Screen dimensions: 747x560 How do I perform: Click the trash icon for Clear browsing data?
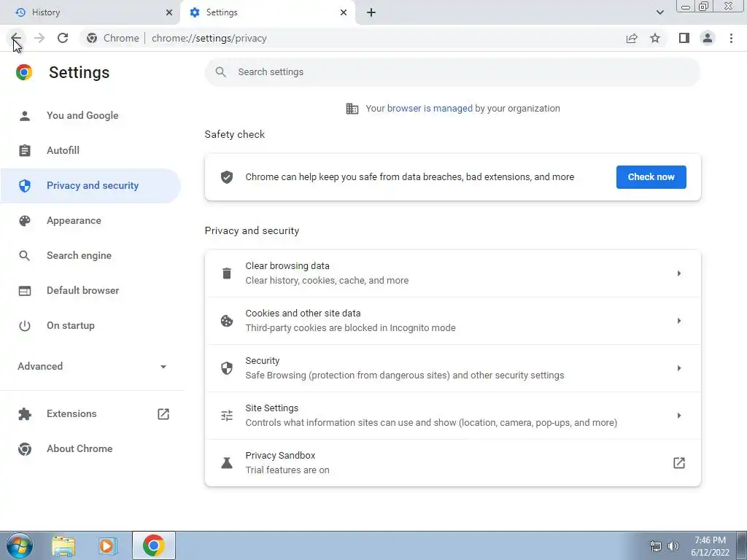[x=227, y=273]
